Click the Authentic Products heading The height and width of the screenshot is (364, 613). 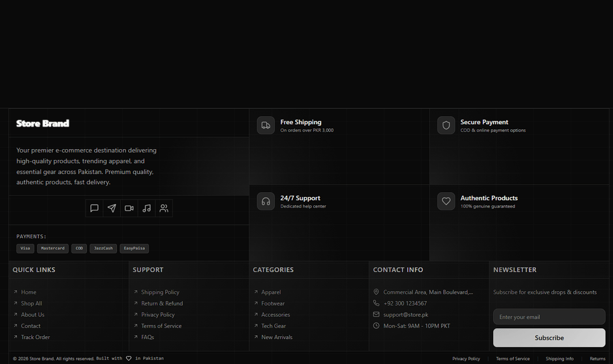(x=489, y=198)
